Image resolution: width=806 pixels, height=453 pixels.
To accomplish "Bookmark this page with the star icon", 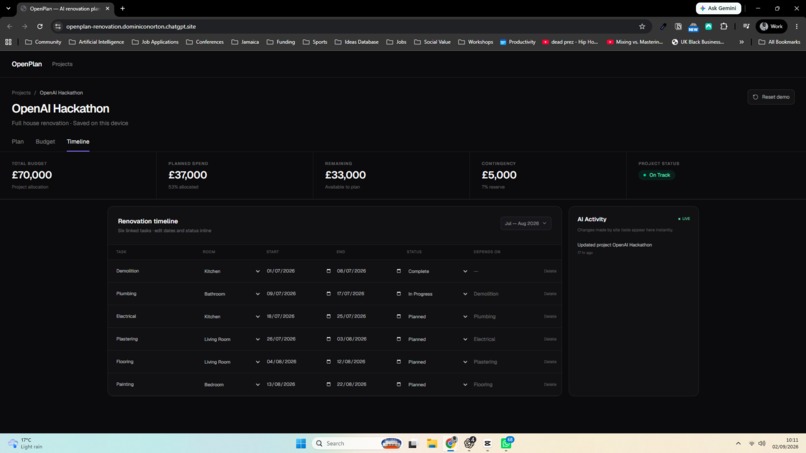I will (x=642, y=26).
